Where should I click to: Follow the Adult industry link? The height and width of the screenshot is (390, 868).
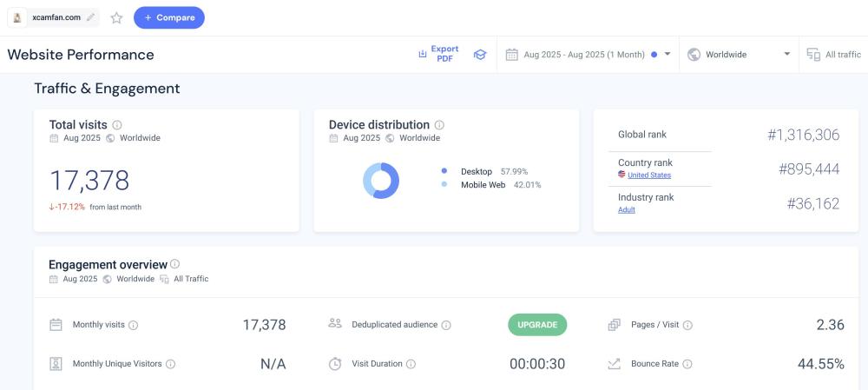pos(626,210)
